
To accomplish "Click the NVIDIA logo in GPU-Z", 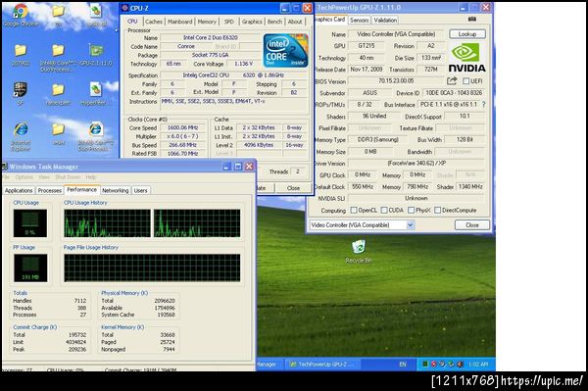I will coord(466,58).
